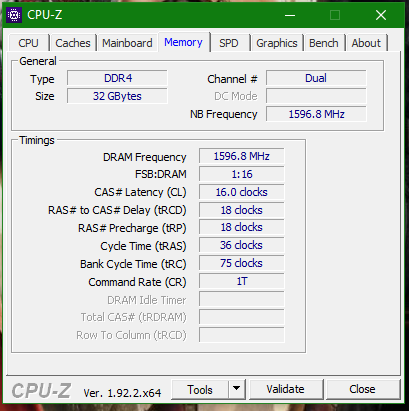Viewport: 409px width, 411px height.
Task: Close CPU-Z with the title bar X
Action: (x=381, y=15)
